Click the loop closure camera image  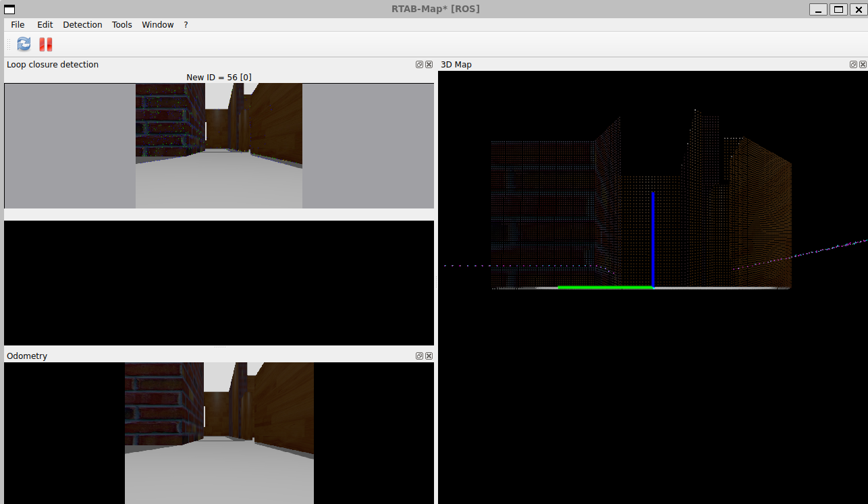coord(219,146)
